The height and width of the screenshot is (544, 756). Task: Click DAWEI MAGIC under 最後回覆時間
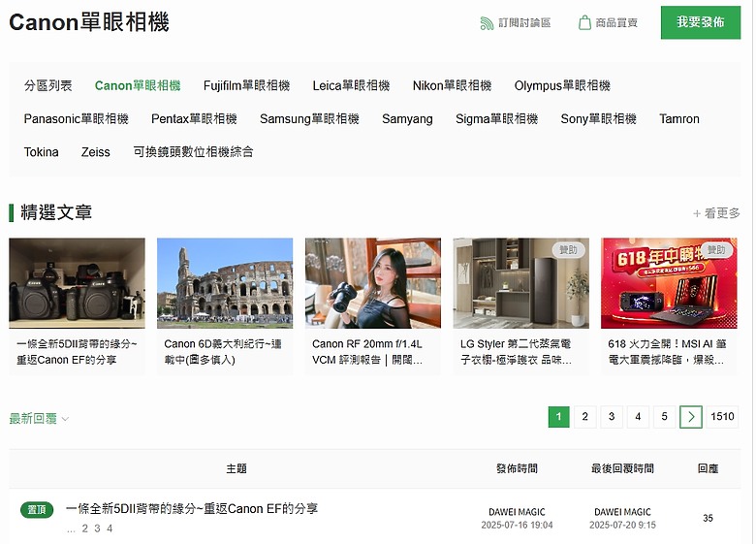coord(622,512)
